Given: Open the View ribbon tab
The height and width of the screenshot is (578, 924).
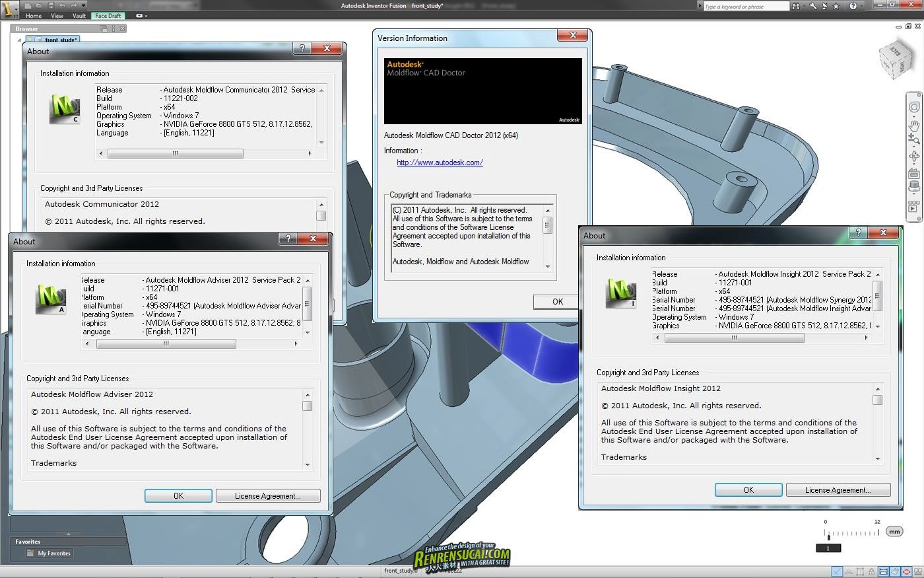Looking at the screenshot, I should tap(57, 16).
